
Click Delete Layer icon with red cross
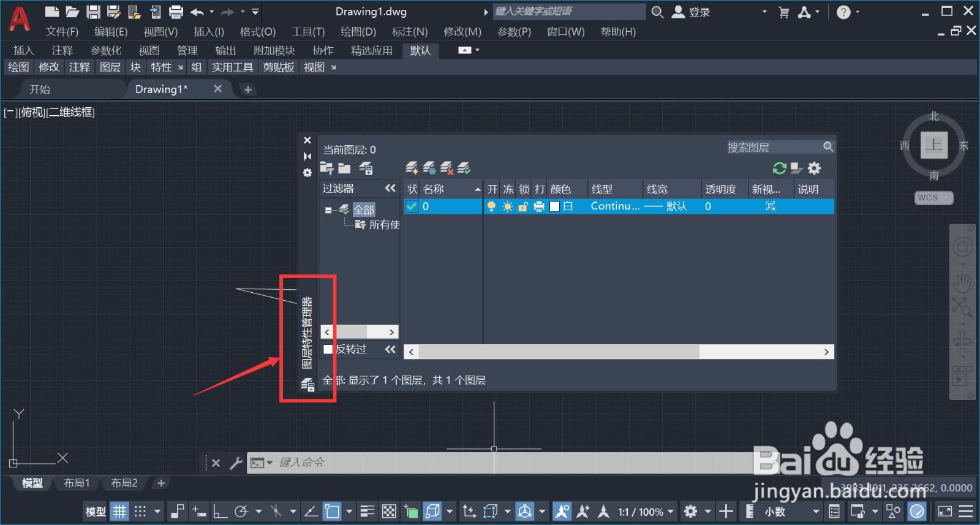click(x=447, y=167)
